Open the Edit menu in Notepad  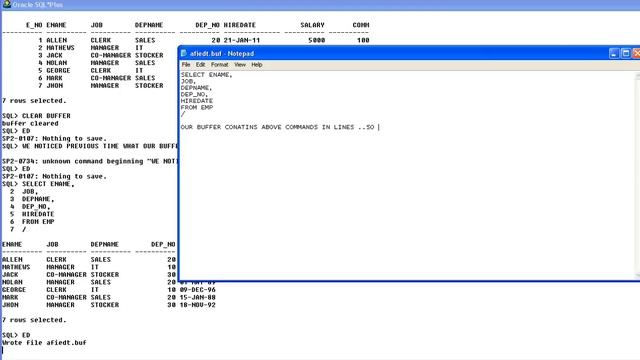pos(200,64)
